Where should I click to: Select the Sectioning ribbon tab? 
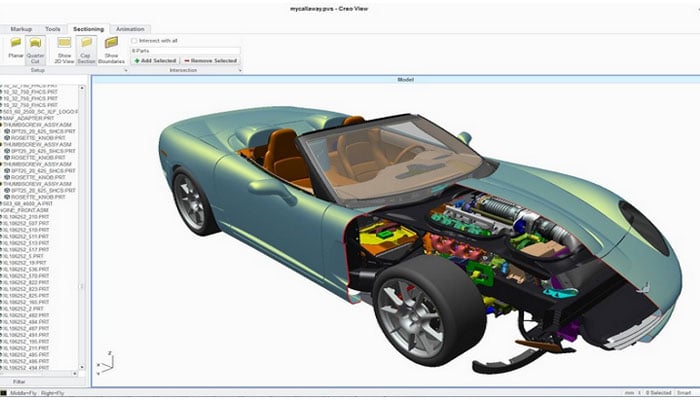[x=88, y=29]
